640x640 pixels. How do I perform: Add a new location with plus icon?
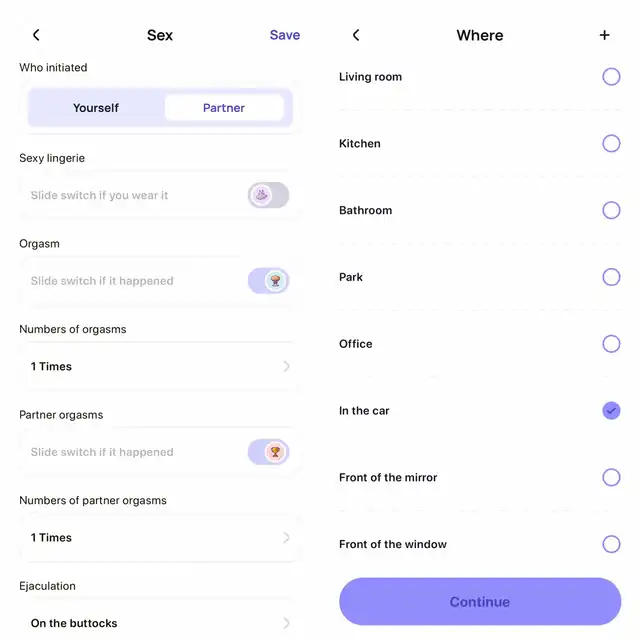tap(604, 35)
